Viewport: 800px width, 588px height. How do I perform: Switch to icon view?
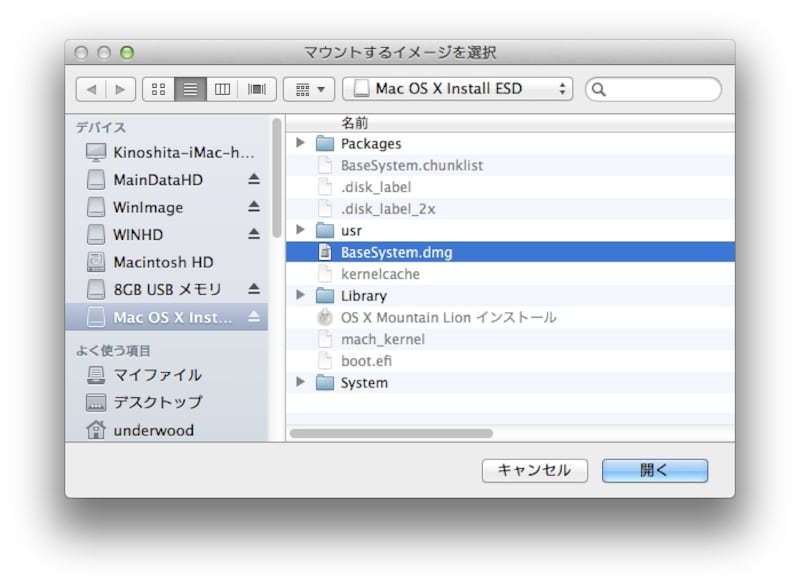point(160,88)
